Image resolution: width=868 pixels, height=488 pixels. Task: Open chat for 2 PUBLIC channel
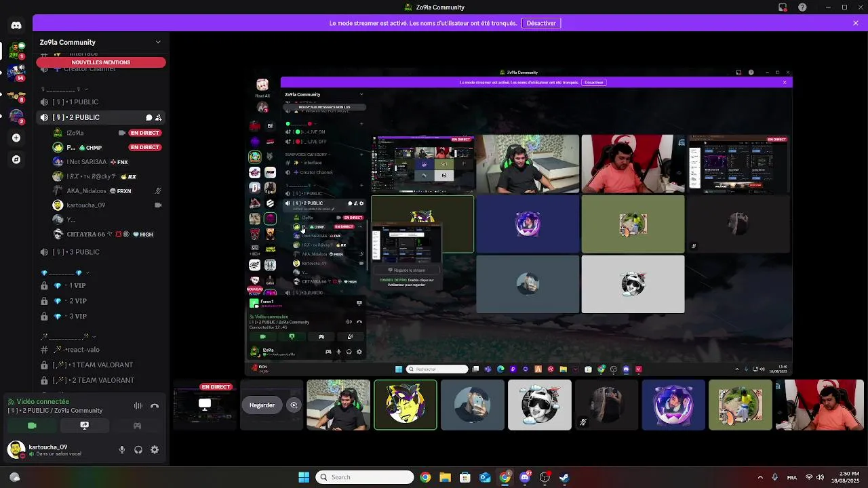149,117
